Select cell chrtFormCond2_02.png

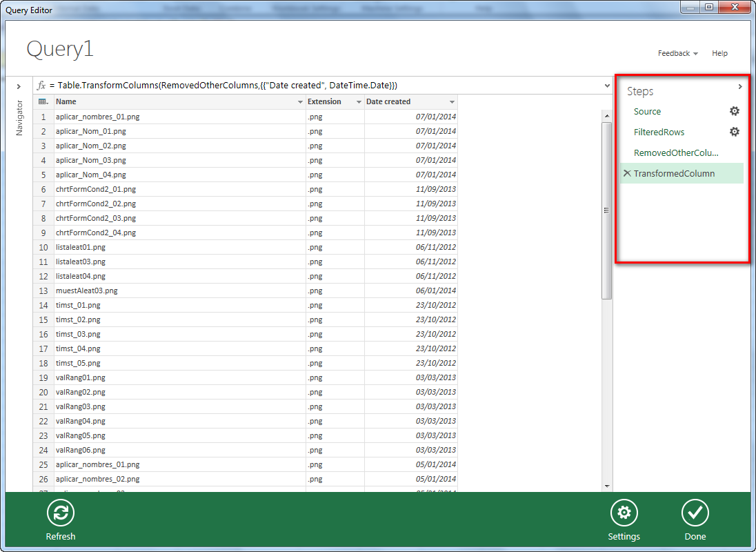180,204
